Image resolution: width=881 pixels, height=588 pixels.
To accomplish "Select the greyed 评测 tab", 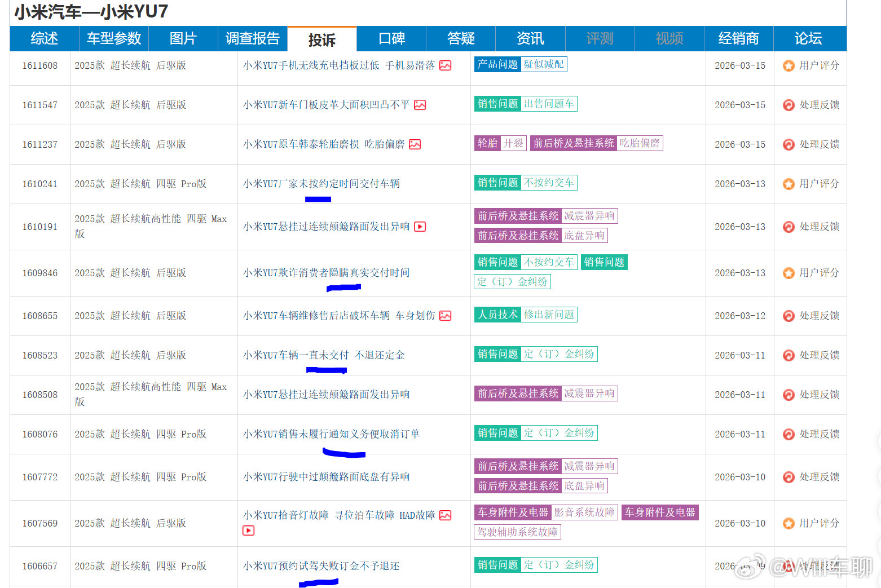I will (x=600, y=38).
